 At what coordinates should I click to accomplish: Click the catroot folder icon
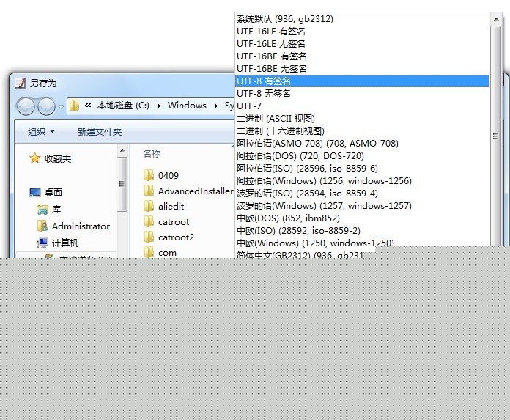click(149, 221)
